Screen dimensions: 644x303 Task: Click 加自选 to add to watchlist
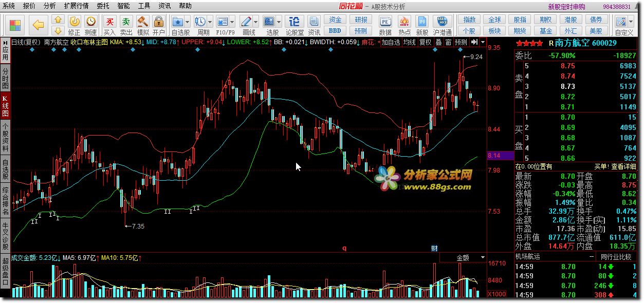(391, 42)
